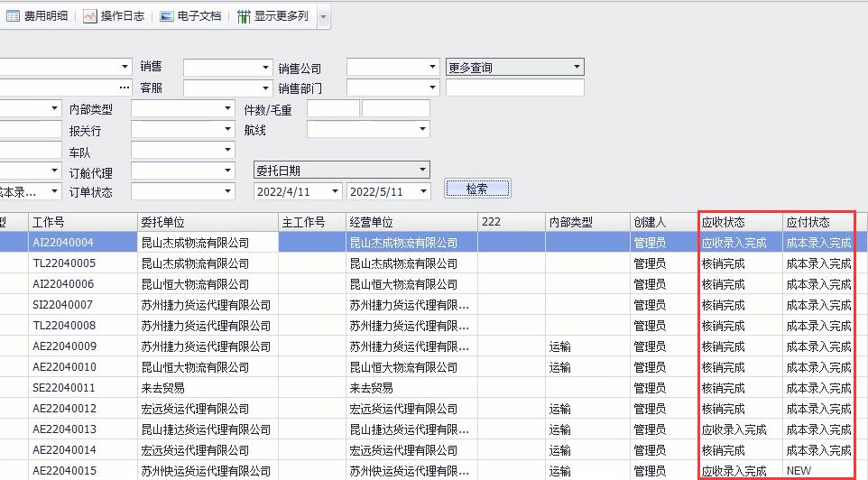Expand the toolbar overflow arrow

323,16
